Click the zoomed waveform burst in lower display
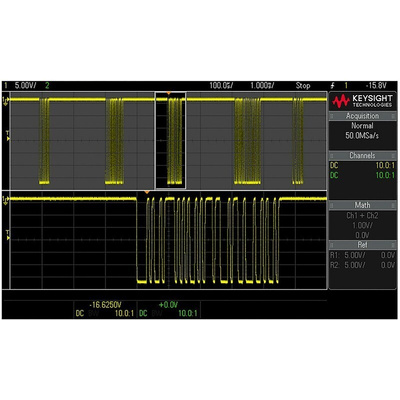400x400 pixels. pos(208,240)
